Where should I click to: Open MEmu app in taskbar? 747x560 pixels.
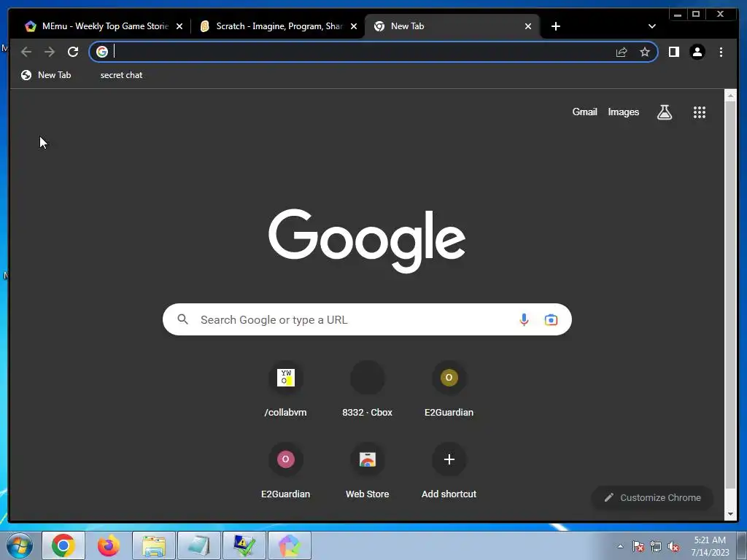pyautogui.click(x=290, y=545)
